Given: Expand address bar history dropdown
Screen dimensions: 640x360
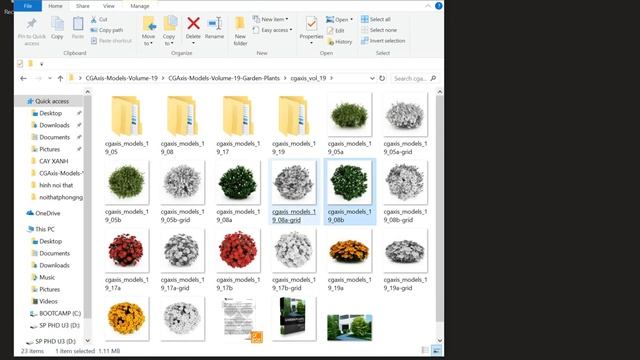Looking at the screenshot, I should click(x=372, y=78).
